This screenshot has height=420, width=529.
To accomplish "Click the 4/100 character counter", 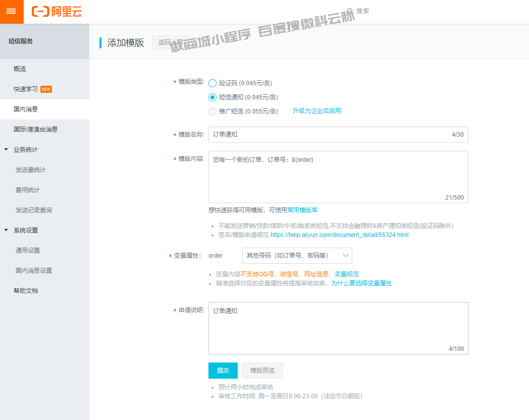I will pyautogui.click(x=456, y=349).
